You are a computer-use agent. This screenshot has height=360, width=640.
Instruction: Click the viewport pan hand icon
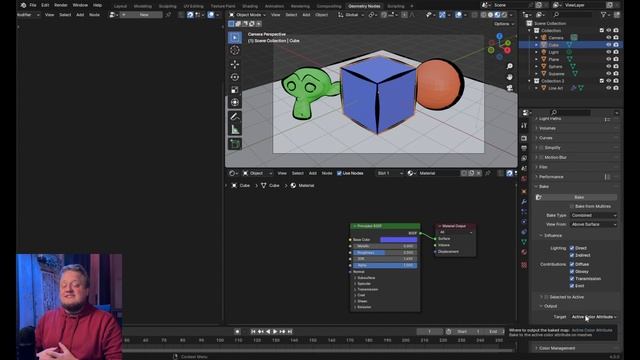pos(509,77)
